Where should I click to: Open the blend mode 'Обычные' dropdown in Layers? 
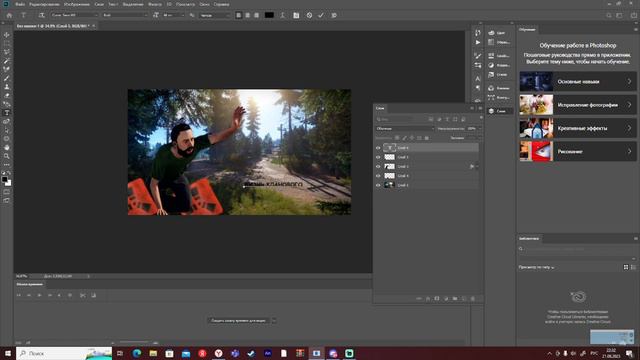(405, 129)
